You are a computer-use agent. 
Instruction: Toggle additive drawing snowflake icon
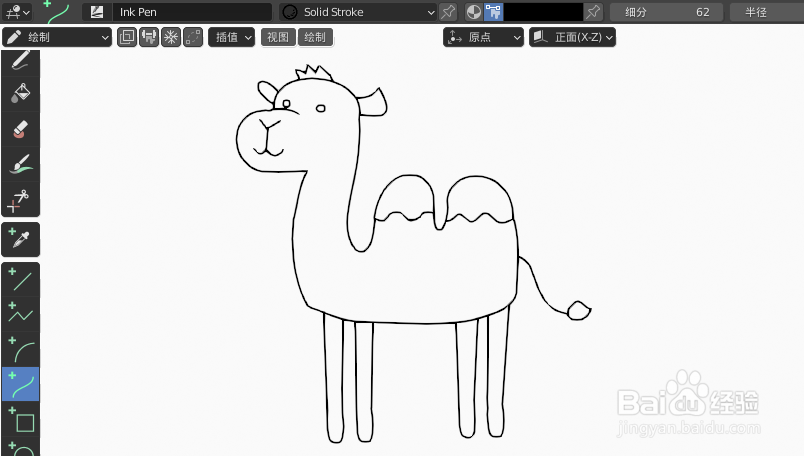(x=171, y=37)
